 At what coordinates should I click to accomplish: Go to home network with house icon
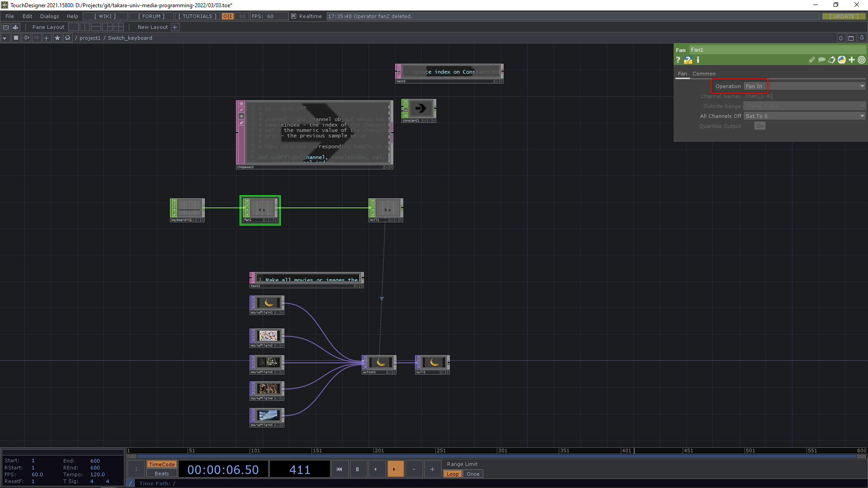click(68, 38)
